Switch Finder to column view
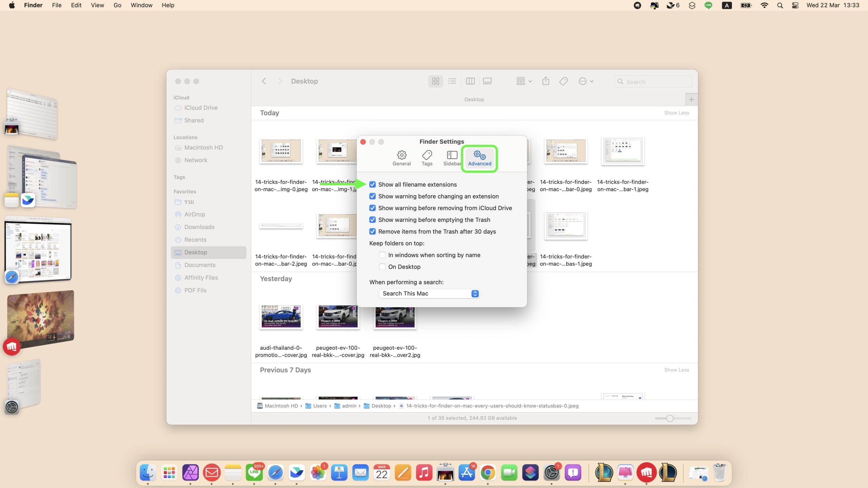The height and width of the screenshot is (488, 868). pyautogui.click(x=470, y=81)
